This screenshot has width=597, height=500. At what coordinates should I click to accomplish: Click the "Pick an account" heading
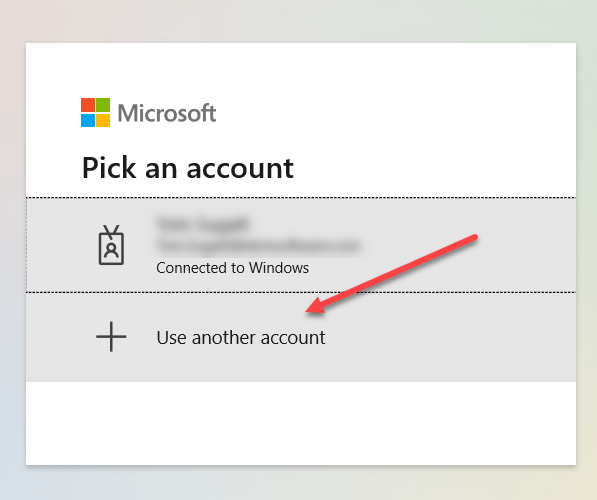point(188,168)
